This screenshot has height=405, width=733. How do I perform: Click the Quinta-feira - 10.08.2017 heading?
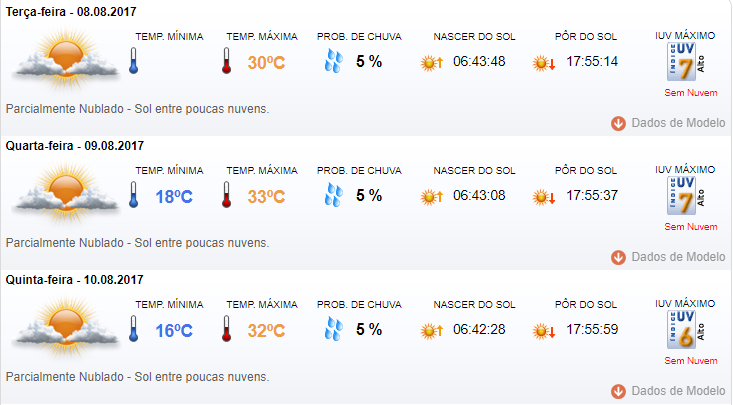click(74, 280)
